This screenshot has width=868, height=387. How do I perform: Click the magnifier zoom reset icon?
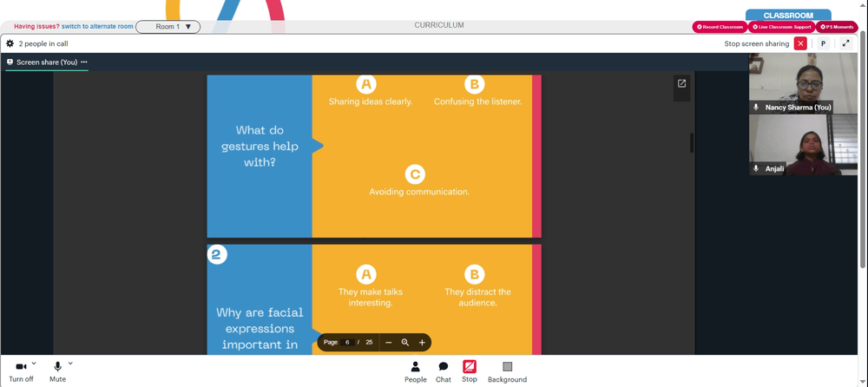[405, 343]
